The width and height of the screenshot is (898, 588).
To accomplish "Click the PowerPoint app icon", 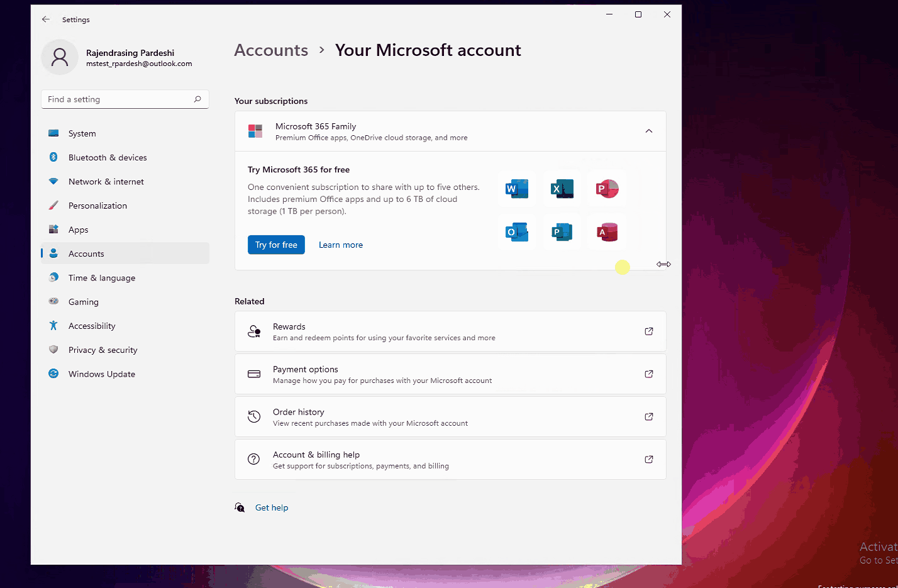I will coord(607,189).
